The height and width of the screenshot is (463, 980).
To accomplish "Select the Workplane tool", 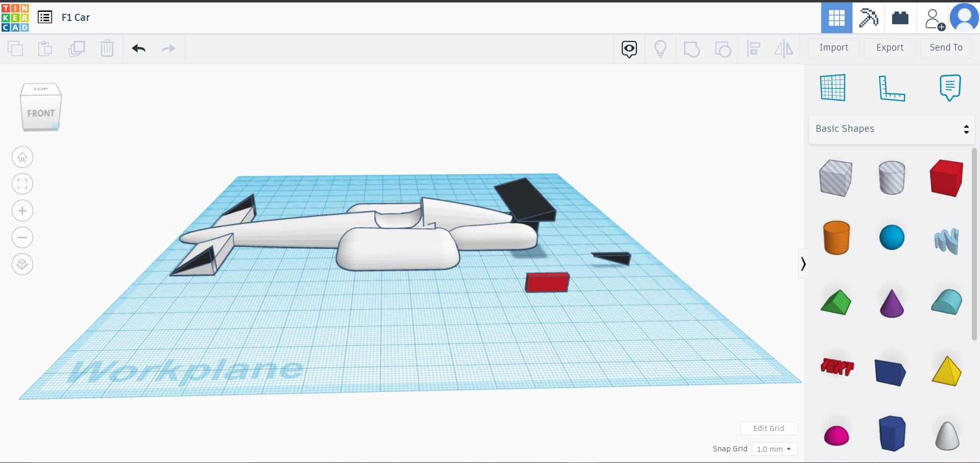I will (x=833, y=87).
